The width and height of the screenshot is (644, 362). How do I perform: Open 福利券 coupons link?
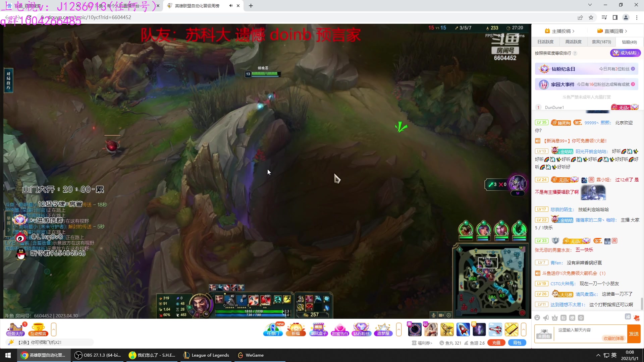point(422,343)
